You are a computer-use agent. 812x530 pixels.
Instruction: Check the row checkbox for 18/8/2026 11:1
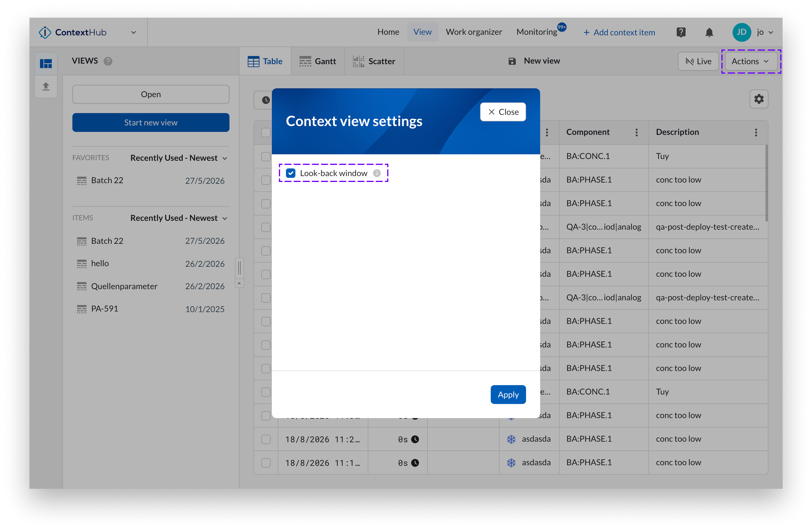tap(266, 463)
